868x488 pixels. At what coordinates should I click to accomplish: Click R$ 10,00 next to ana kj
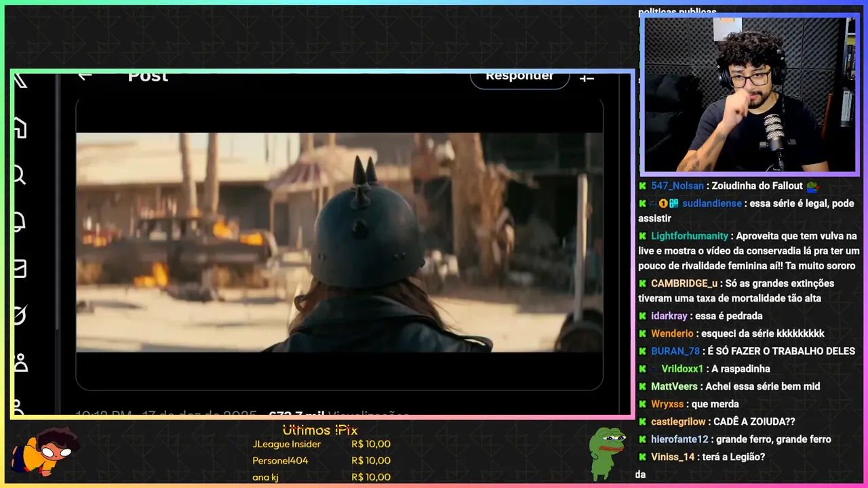pyautogui.click(x=371, y=477)
